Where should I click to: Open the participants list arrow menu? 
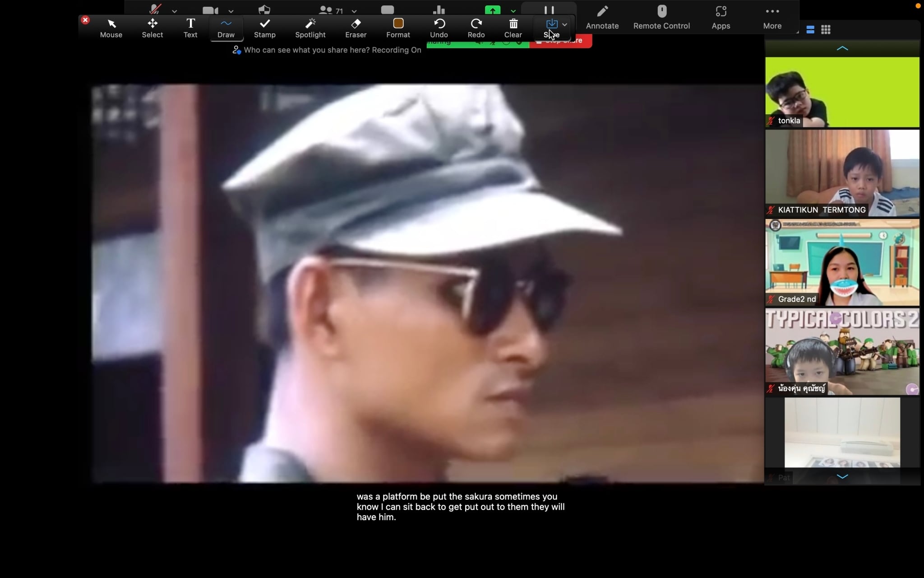click(354, 11)
